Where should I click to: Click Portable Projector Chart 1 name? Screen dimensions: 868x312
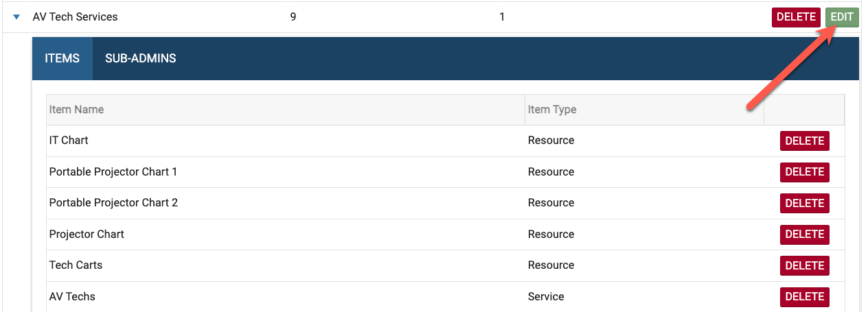point(113,172)
